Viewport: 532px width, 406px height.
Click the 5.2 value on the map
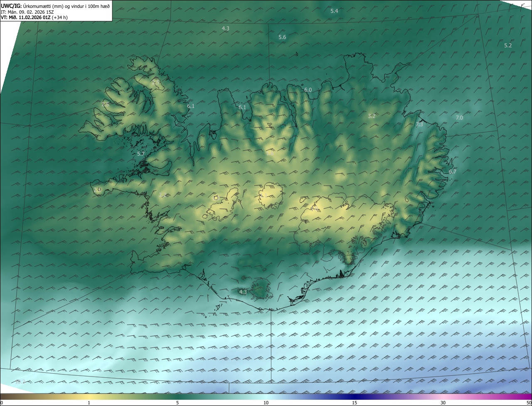(x=508, y=46)
